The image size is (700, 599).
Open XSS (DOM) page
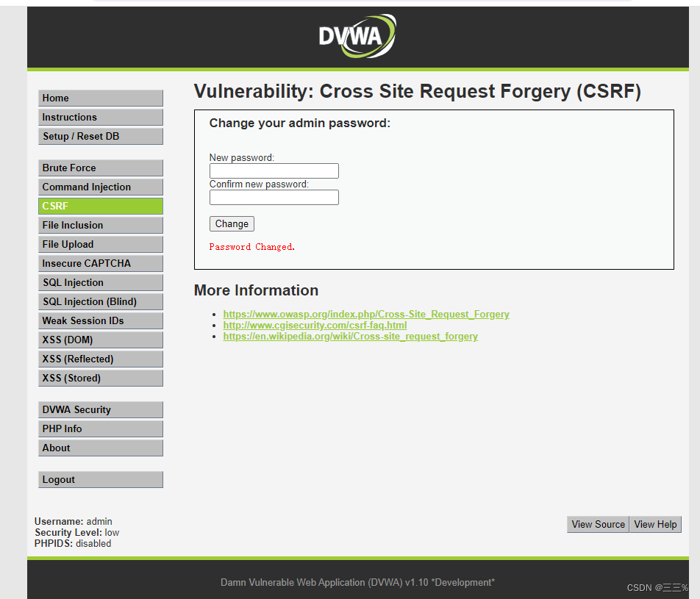point(101,340)
